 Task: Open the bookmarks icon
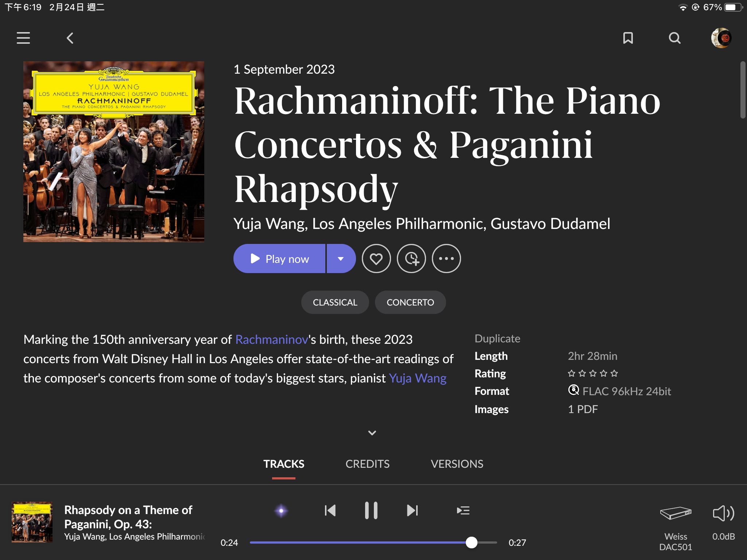(628, 38)
